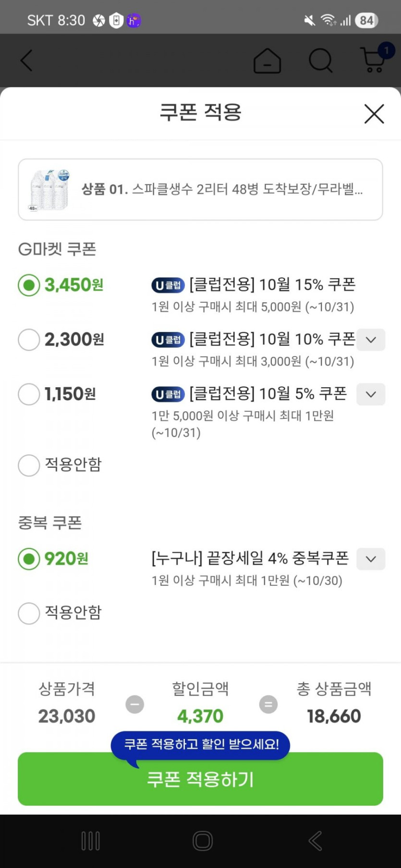Expand the 끝장세일 4% 중복쿠폰 details
401x868 pixels.
371,559
